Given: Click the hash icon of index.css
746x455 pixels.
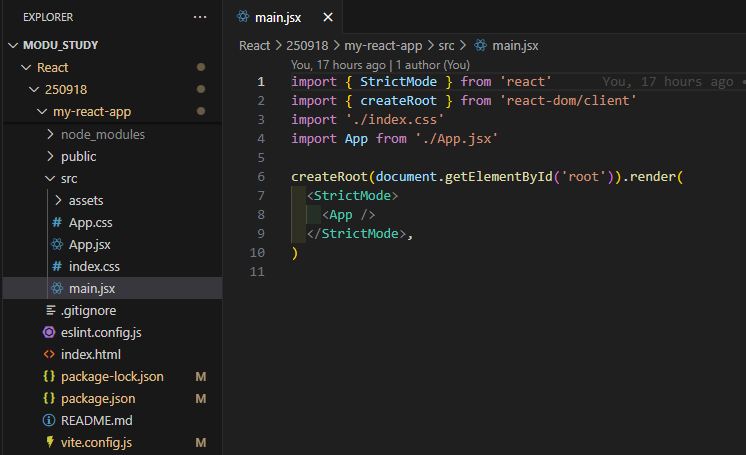Looking at the screenshot, I should 57,266.
